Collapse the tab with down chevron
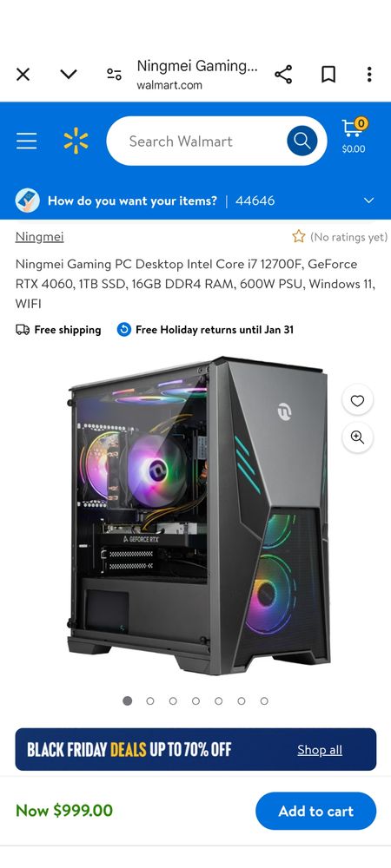The image size is (391, 868). pyautogui.click(x=69, y=74)
